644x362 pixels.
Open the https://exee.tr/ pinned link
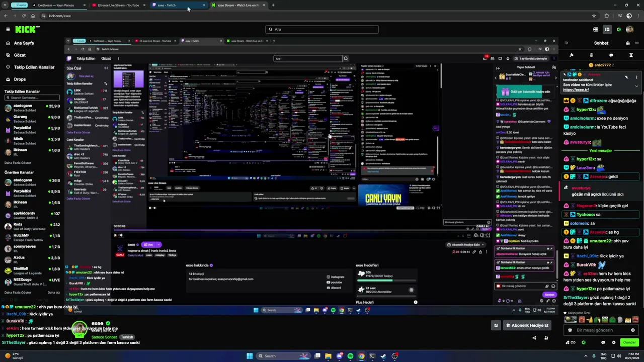[x=576, y=90]
